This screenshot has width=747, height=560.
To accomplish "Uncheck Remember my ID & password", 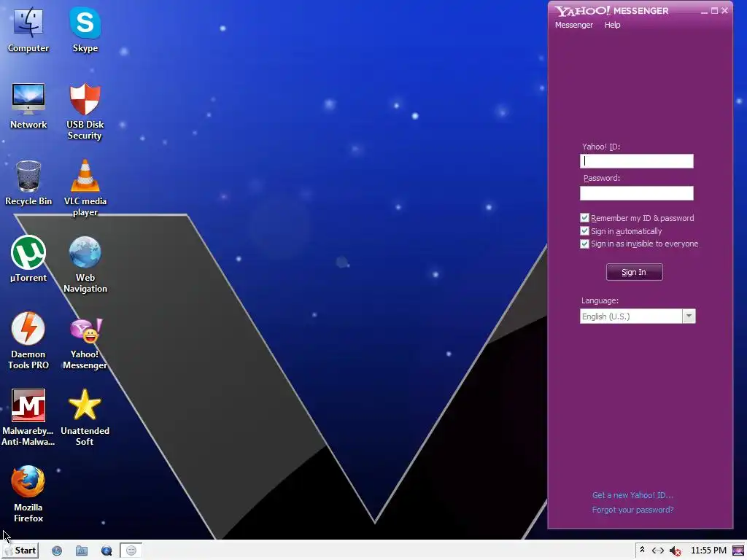I will [584, 217].
